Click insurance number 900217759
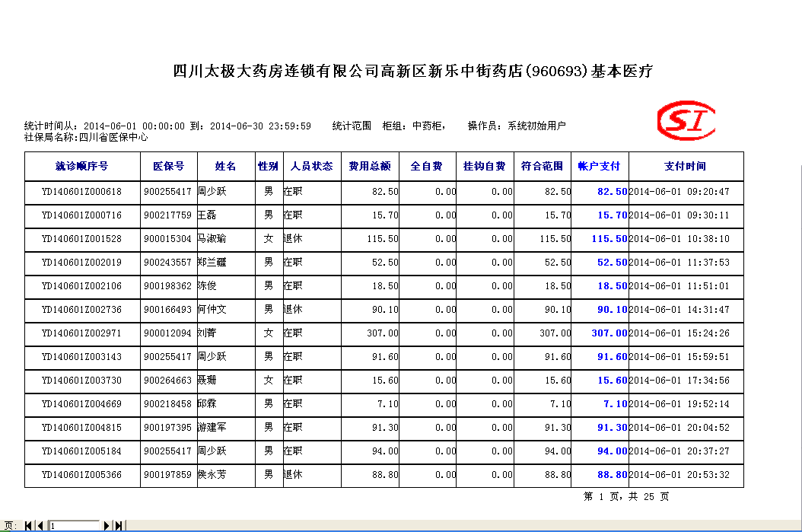 (x=167, y=215)
